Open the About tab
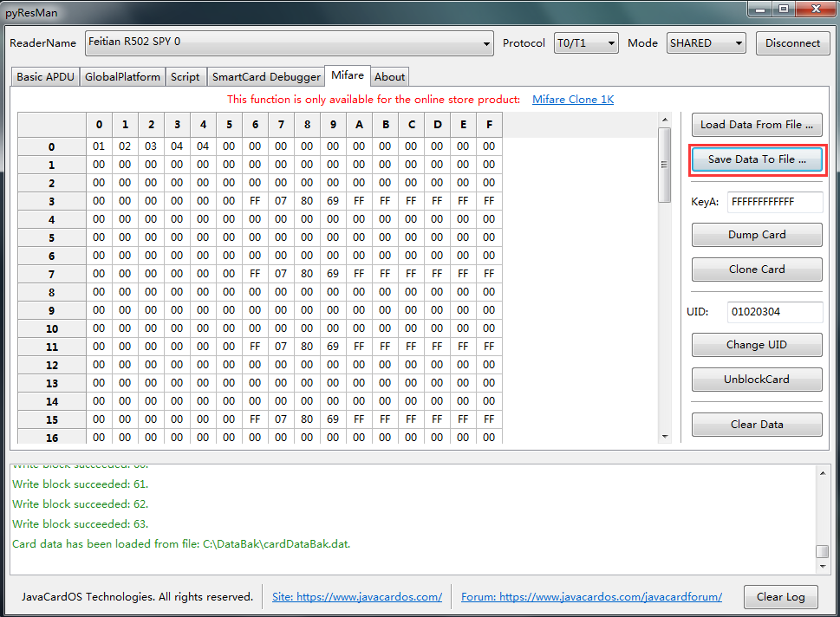Screen dimensions: 840x617 tap(389, 77)
